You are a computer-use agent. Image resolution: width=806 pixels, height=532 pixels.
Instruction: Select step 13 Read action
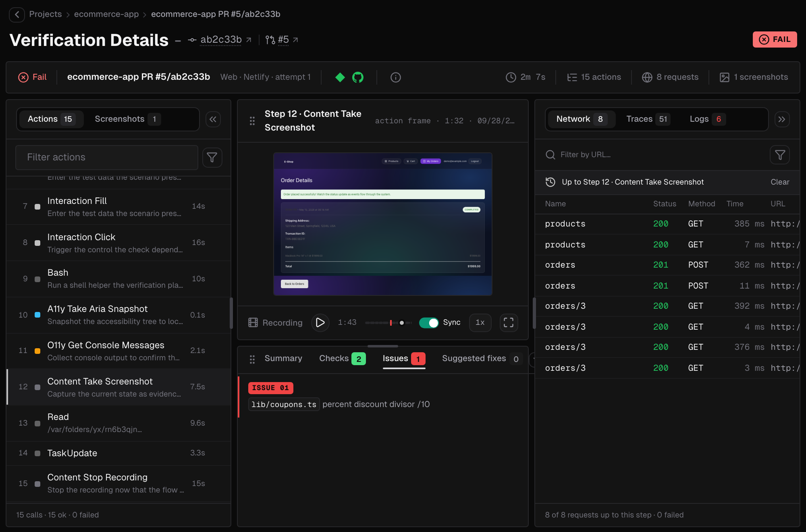click(118, 423)
